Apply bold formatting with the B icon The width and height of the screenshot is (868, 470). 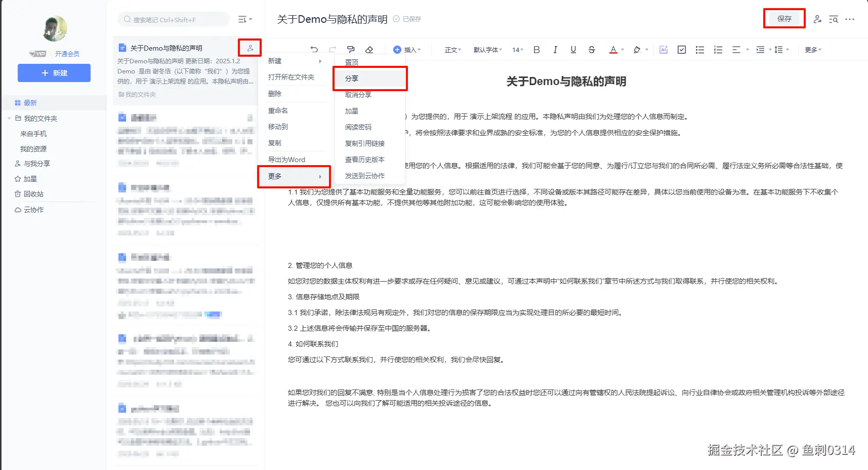(536, 50)
